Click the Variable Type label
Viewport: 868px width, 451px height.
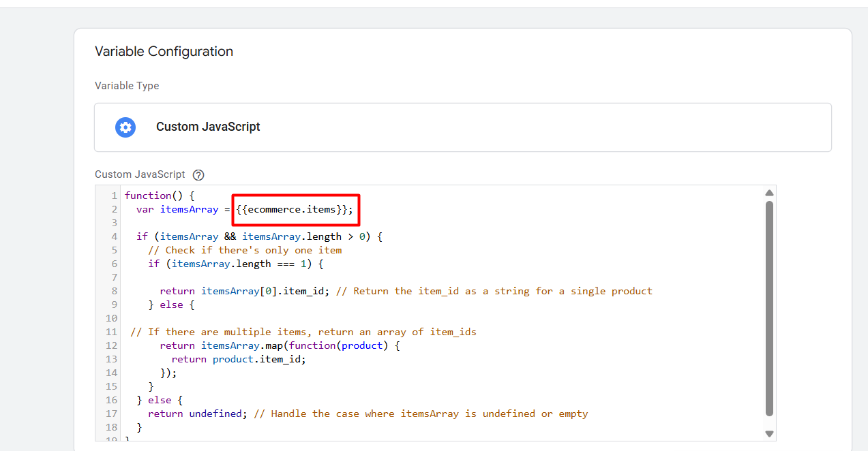127,86
